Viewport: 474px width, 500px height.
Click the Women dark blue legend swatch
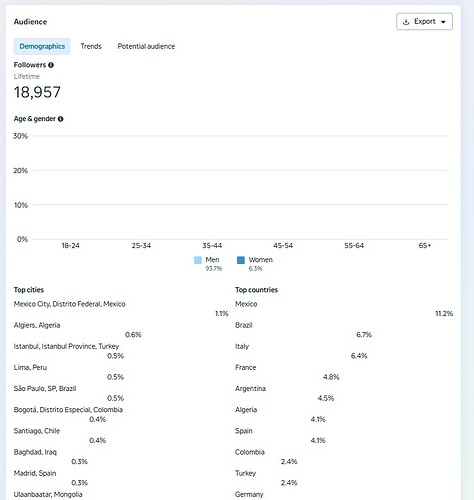click(x=241, y=260)
